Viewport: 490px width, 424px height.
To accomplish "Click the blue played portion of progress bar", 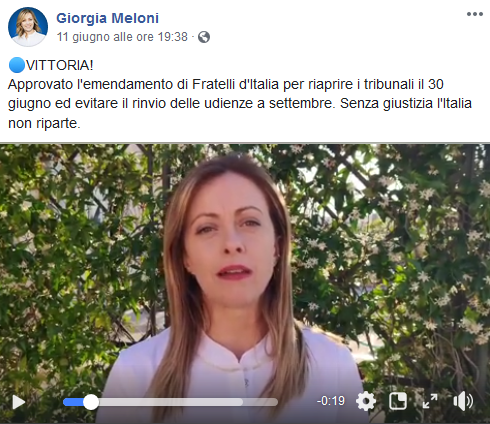I will [73, 402].
